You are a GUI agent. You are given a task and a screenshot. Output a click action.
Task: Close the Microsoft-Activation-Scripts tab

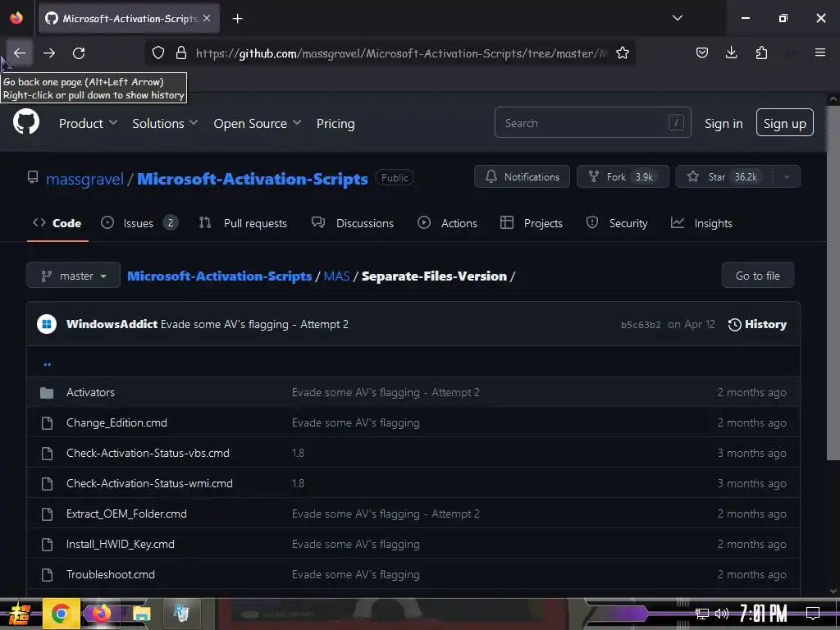point(207,18)
